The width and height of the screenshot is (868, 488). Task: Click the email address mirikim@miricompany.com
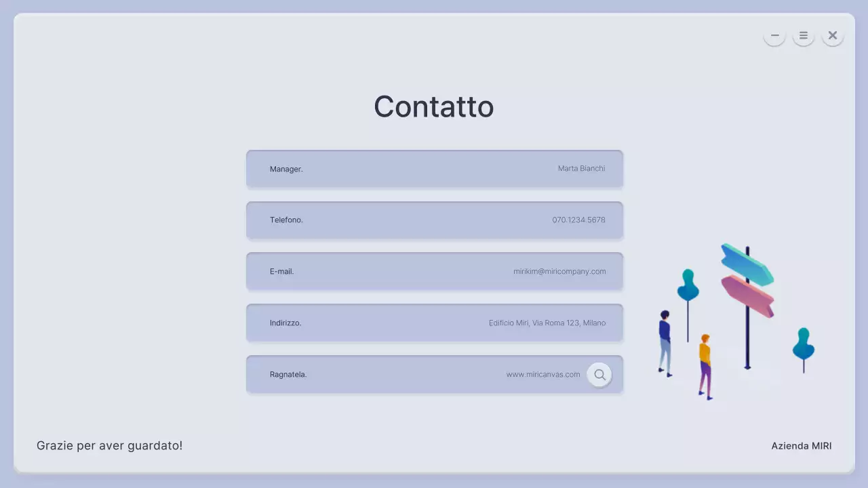pos(560,271)
